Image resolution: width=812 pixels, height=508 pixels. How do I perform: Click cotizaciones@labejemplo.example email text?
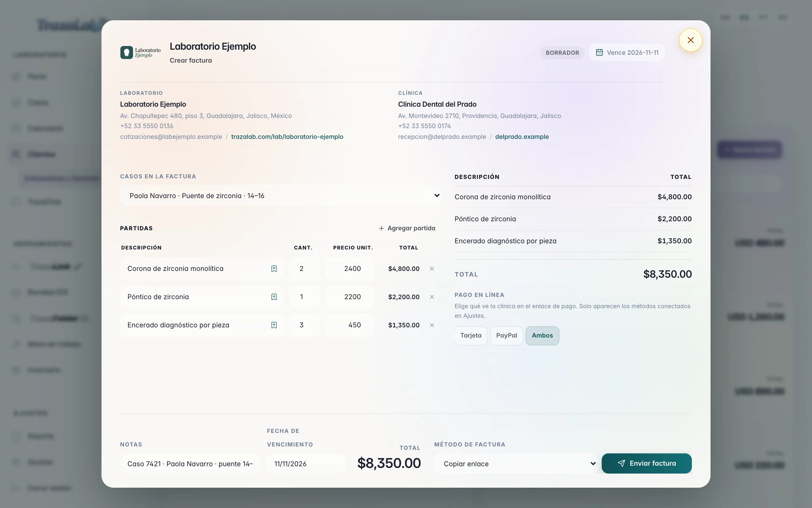point(171,137)
